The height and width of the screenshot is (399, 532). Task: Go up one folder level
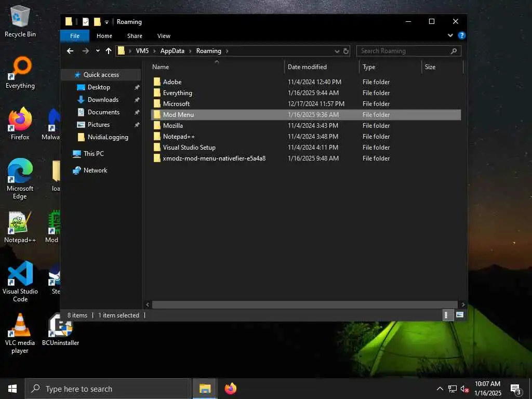pyautogui.click(x=109, y=51)
